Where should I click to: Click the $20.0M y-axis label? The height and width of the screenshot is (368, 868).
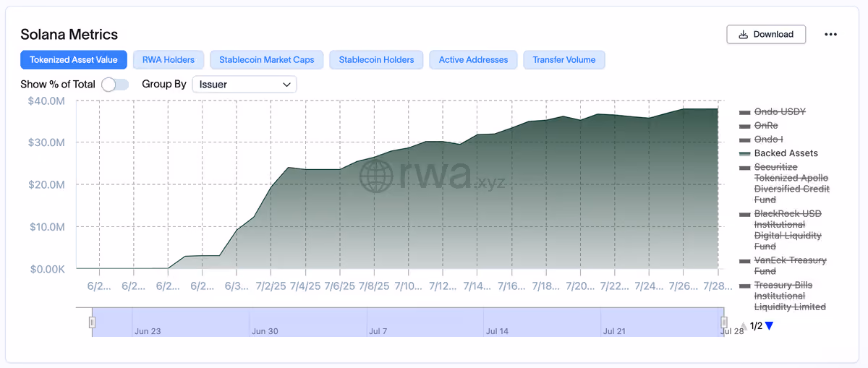(46, 184)
